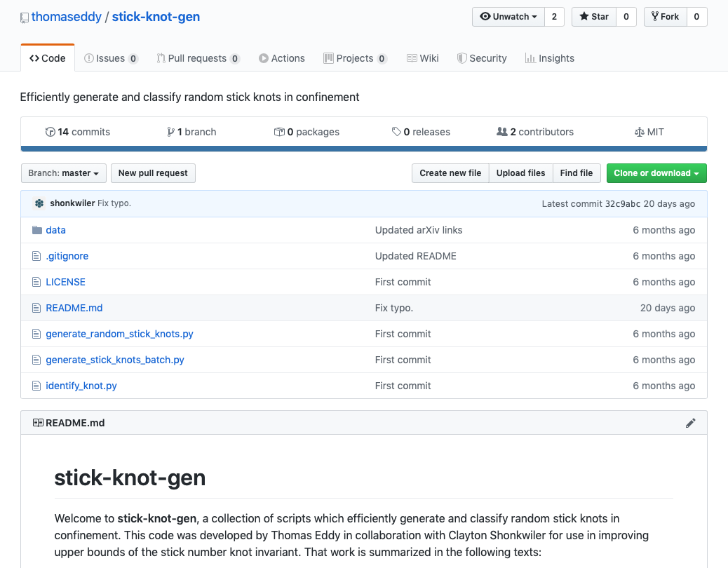This screenshot has width=728, height=568.
Task: Open the Pull requests tab
Action: pos(198,58)
